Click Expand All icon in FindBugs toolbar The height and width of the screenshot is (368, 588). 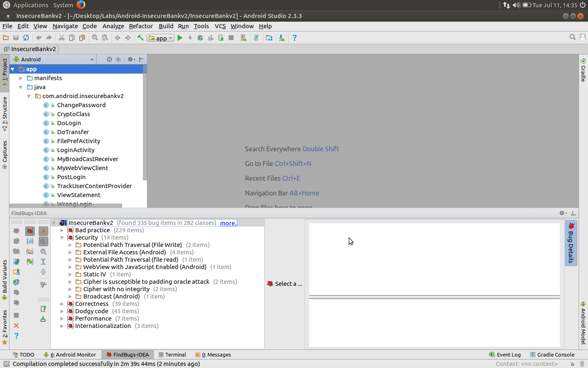click(43, 262)
